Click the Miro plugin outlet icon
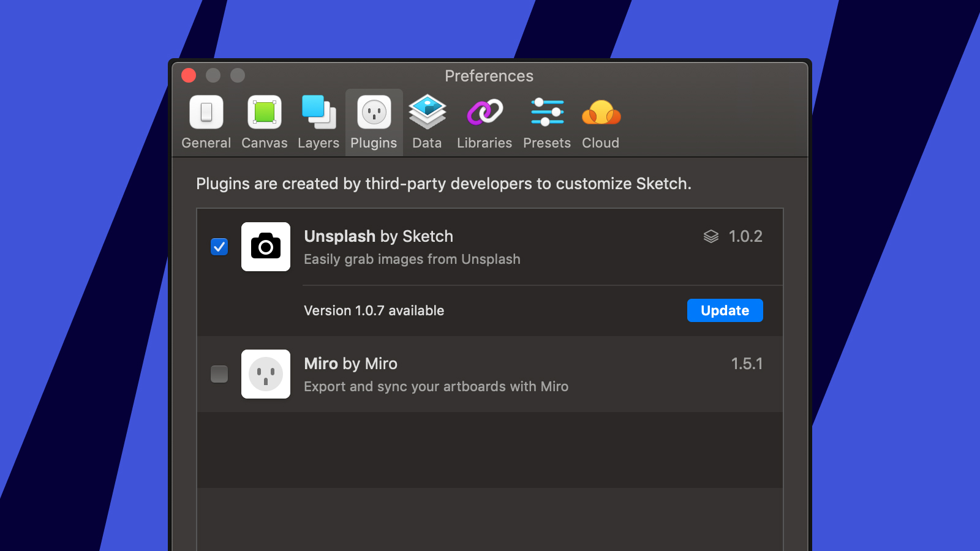Viewport: 980px width, 551px height. (266, 374)
